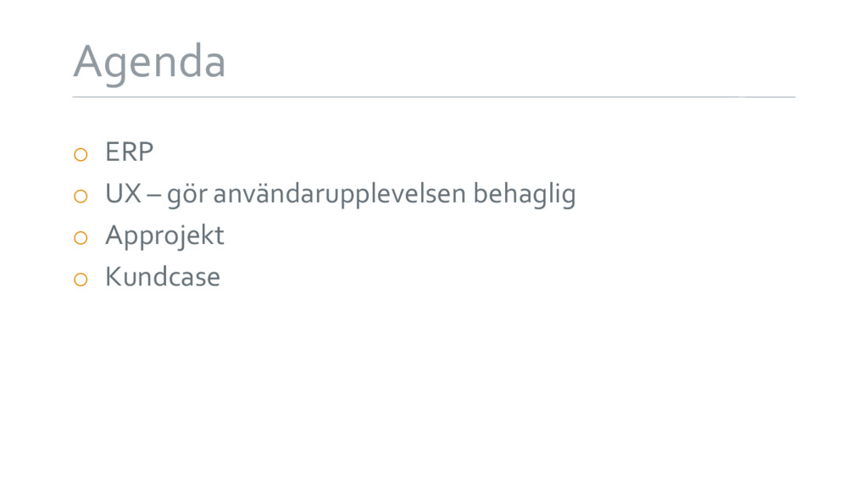The width and height of the screenshot is (868, 488).
Task: Click the Kundcase agenda item text
Action: (163, 277)
